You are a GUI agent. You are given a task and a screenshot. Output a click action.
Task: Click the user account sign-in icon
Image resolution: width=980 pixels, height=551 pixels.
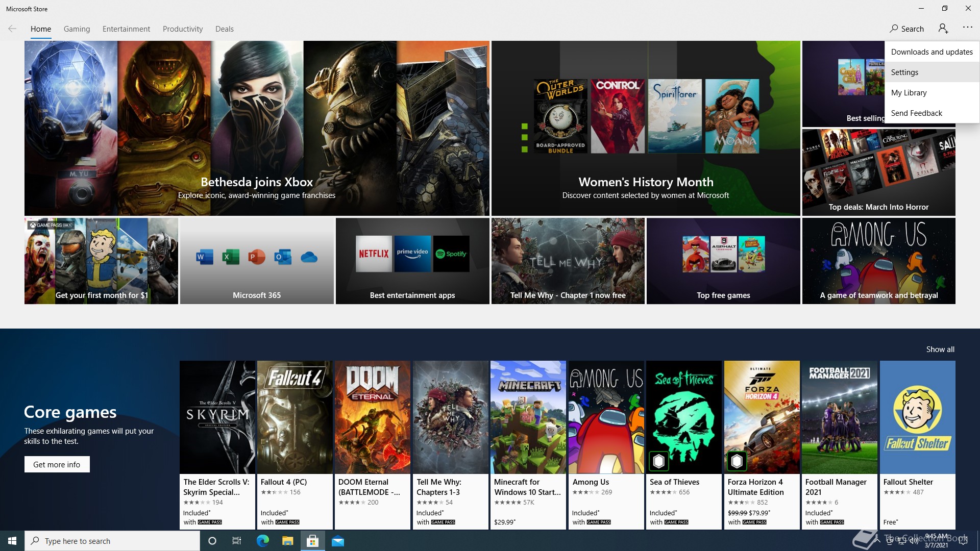[943, 29]
